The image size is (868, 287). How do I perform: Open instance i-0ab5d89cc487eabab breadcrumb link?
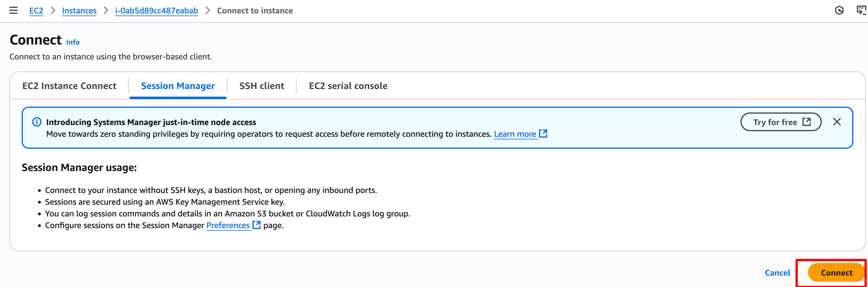(x=156, y=11)
